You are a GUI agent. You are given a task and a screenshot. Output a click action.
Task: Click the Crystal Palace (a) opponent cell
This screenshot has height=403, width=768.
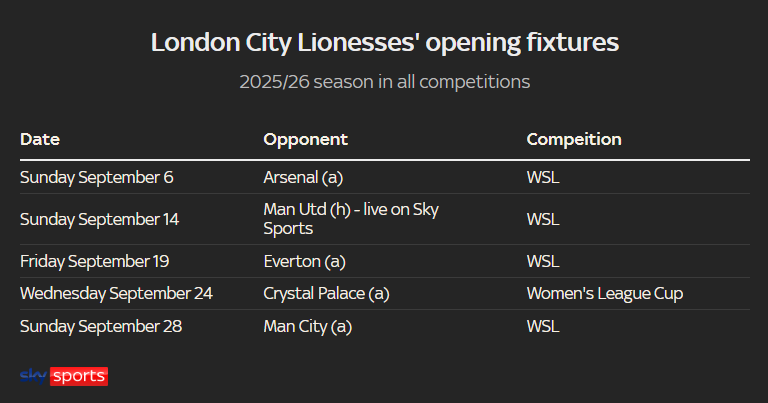click(x=326, y=293)
